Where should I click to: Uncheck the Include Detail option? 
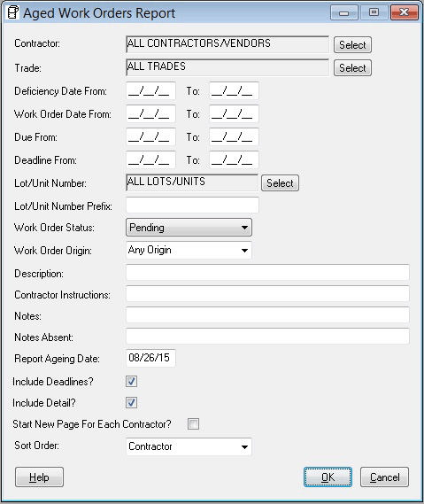[x=131, y=403]
